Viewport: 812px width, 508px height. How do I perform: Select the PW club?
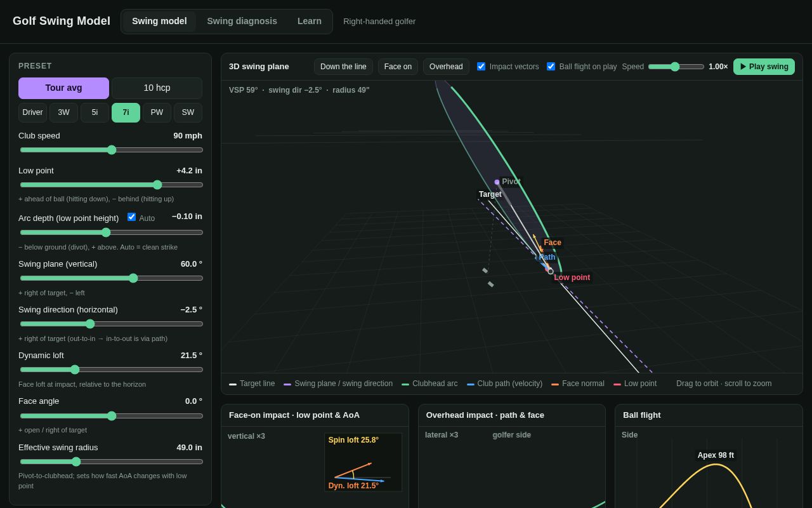157,112
